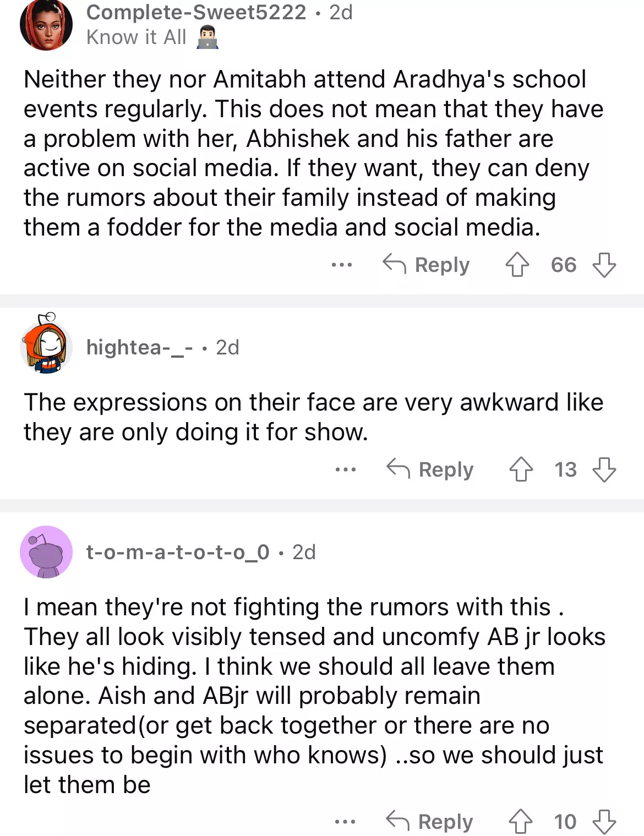Open the Complete-Sweet5222 username link

click(x=196, y=12)
